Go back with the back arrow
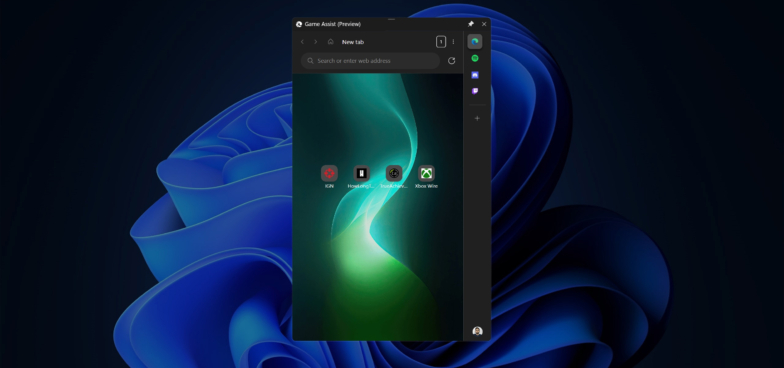Image resolution: width=784 pixels, height=368 pixels. pyautogui.click(x=302, y=42)
